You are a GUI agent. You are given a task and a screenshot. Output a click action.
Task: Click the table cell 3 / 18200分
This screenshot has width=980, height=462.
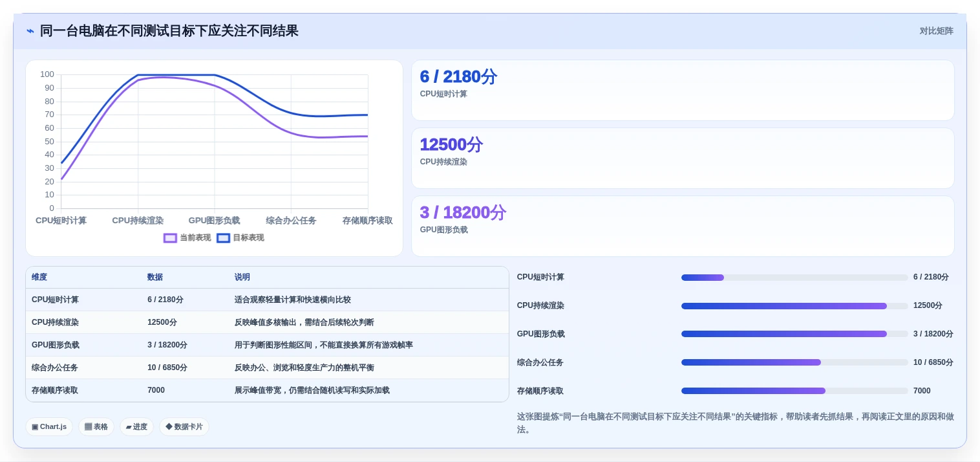[167, 346]
